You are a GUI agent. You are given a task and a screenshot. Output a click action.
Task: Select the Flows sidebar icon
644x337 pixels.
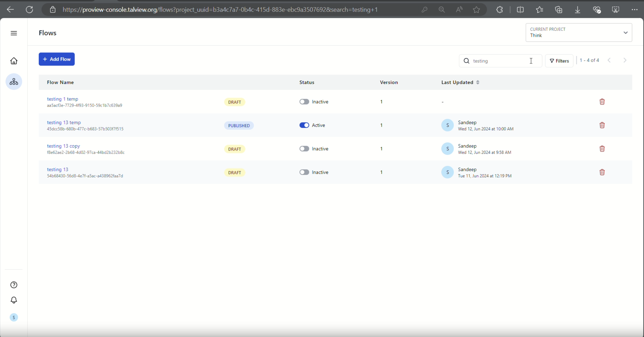(x=14, y=81)
